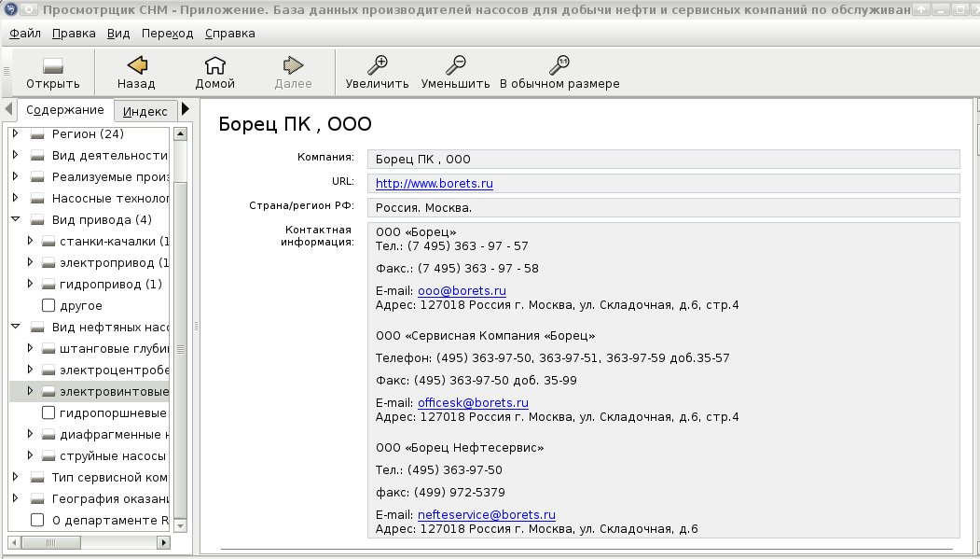Go to the Домой home page
Viewport: 980px width, 559px height.
tap(215, 65)
